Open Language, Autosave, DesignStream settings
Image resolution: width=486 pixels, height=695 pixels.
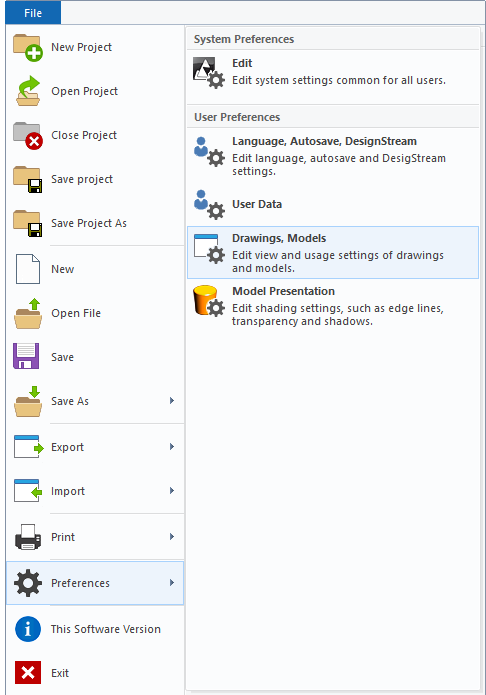[x=333, y=156]
